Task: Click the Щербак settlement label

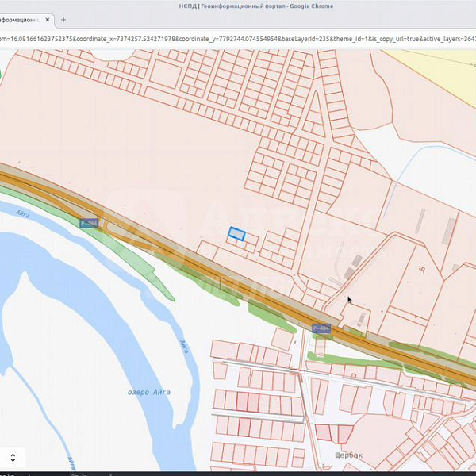Action: [x=348, y=455]
